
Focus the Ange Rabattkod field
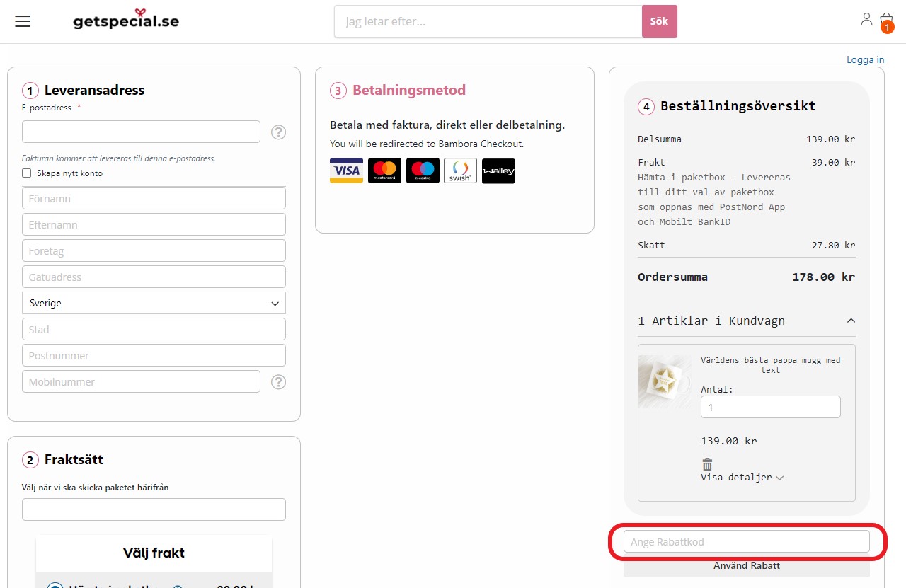click(746, 541)
